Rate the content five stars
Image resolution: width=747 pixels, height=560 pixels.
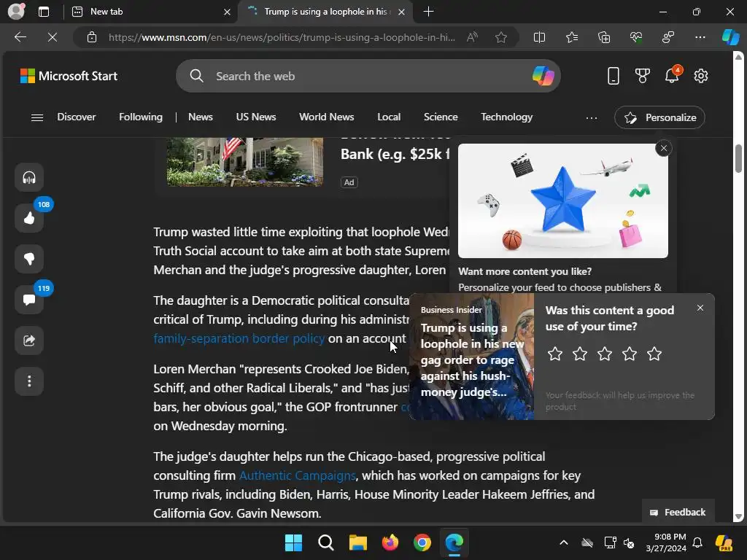(654, 354)
